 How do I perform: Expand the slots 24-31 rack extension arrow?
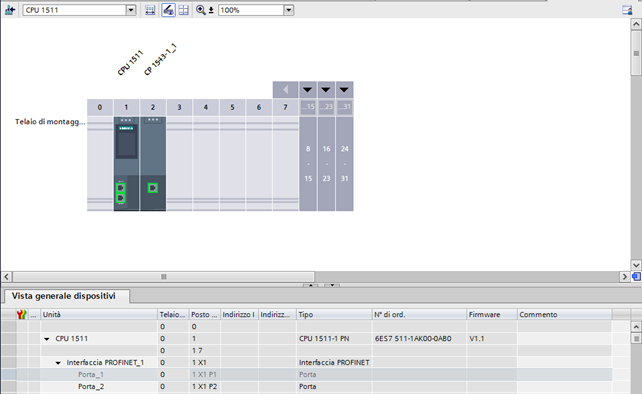click(x=344, y=89)
